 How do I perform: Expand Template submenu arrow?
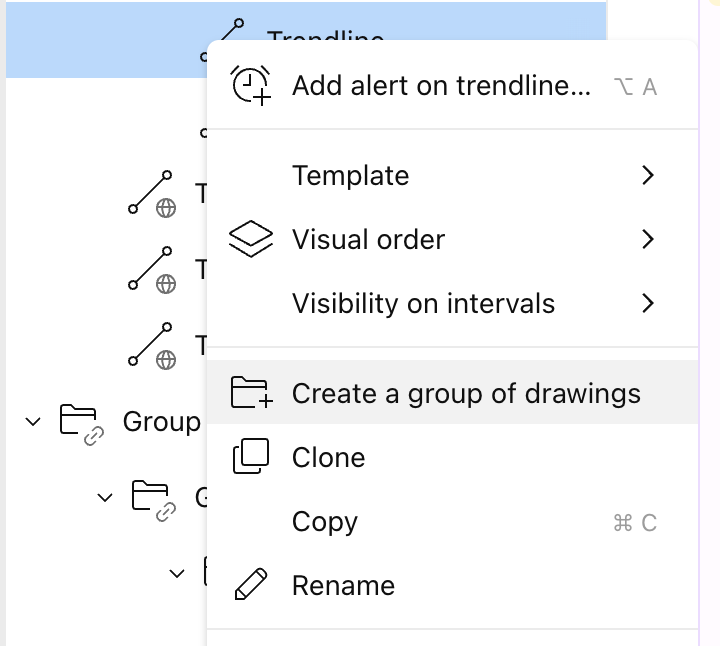[x=647, y=175]
